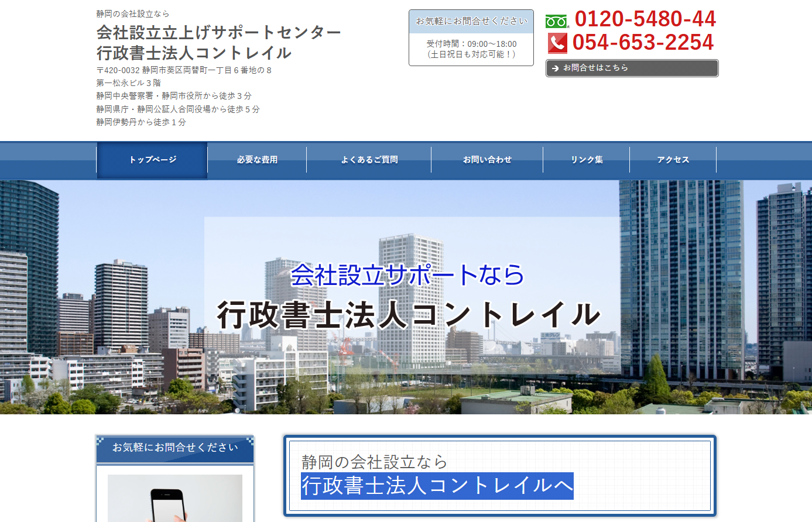Click the smartphone image in sidebar
This screenshot has height=522, width=812.
175,498
